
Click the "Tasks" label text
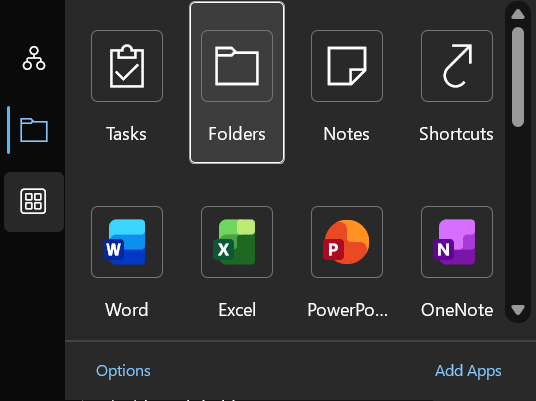coord(126,134)
